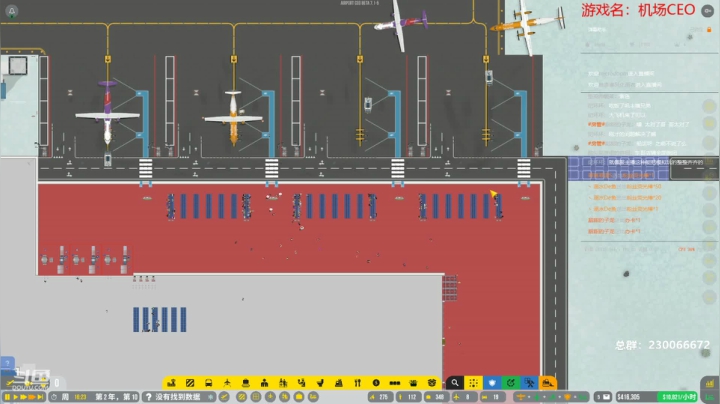Click the notification bell at top left
The width and height of the screenshot is (720, 404).
[12, 11]
